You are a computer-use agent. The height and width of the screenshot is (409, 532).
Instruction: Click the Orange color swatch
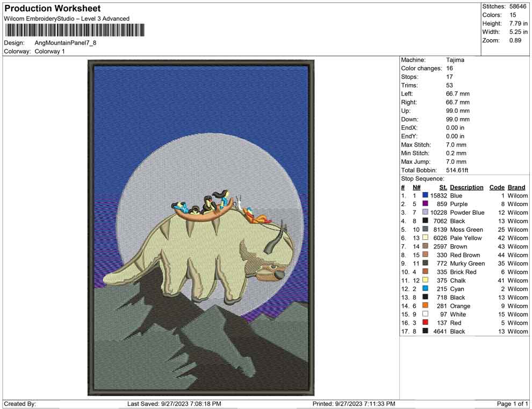(425, 305)
